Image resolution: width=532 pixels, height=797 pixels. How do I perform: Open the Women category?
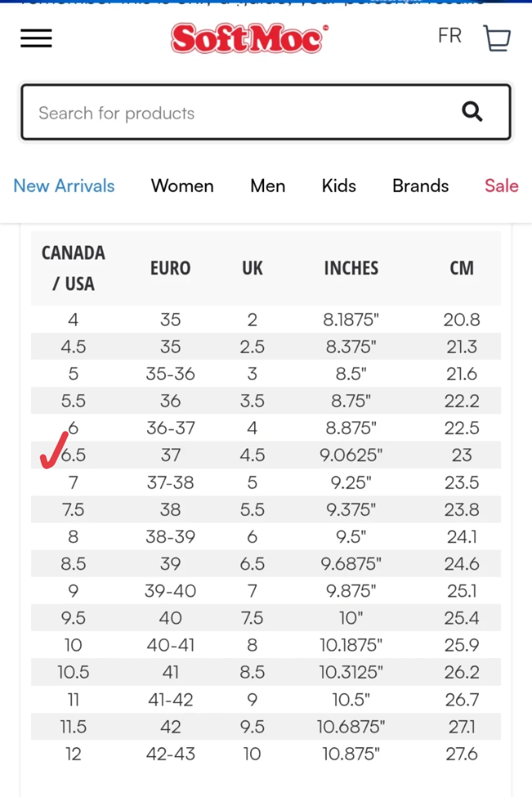pyautogui.click(x=182, y=186)
